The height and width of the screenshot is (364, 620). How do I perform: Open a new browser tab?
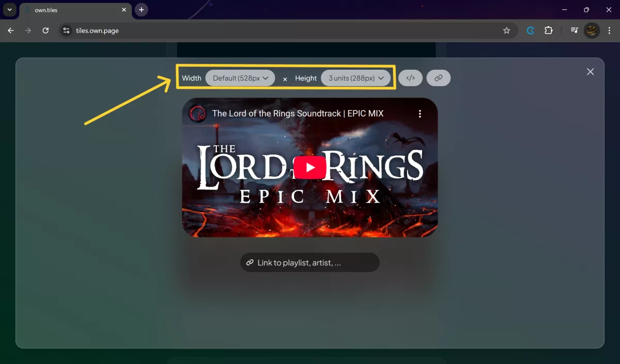pos(141,10)
